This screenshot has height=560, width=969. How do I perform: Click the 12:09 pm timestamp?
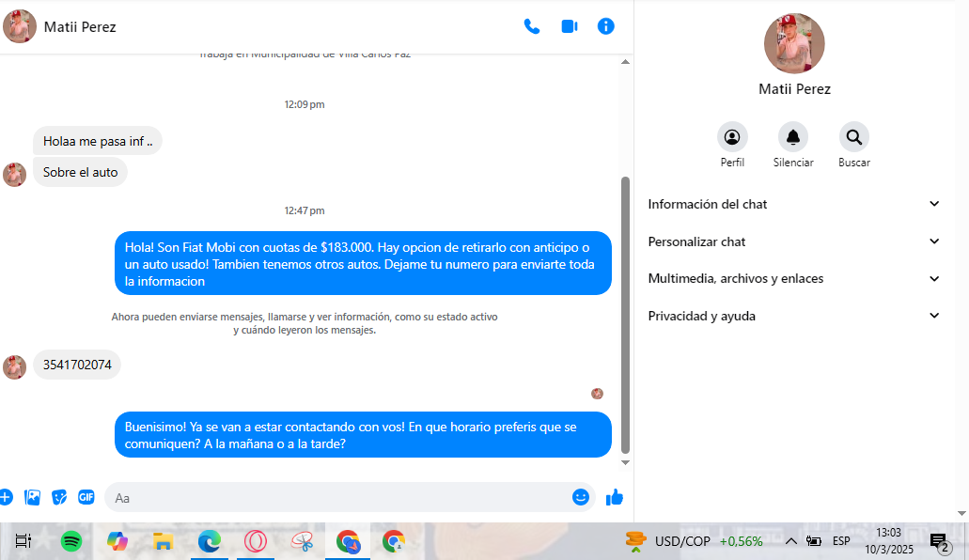(305, 104)
